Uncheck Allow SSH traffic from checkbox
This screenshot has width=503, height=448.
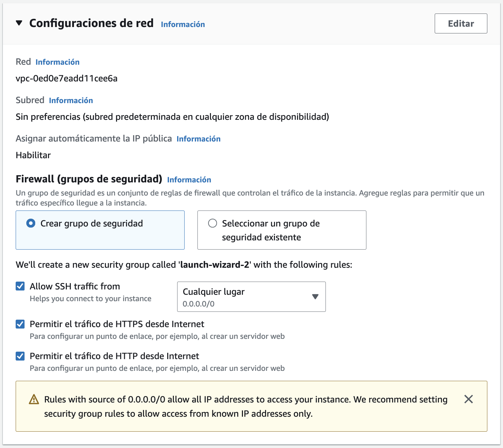20,286
